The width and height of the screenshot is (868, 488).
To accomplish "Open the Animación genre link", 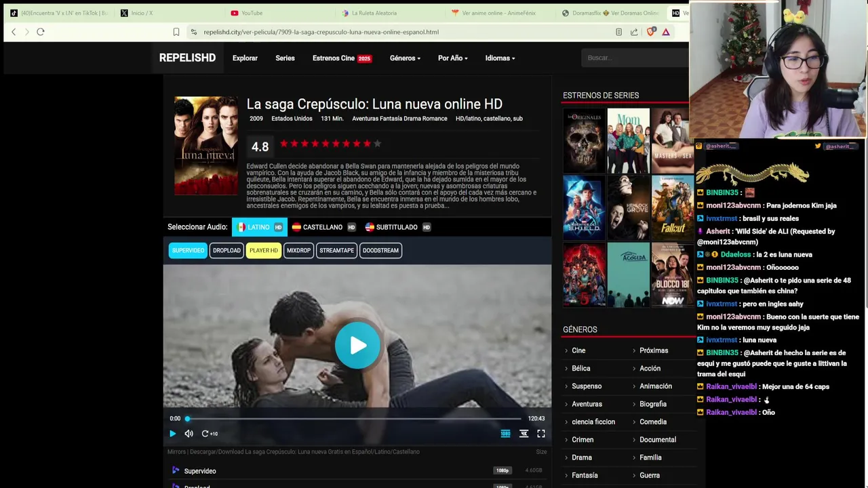I will 656,386.
